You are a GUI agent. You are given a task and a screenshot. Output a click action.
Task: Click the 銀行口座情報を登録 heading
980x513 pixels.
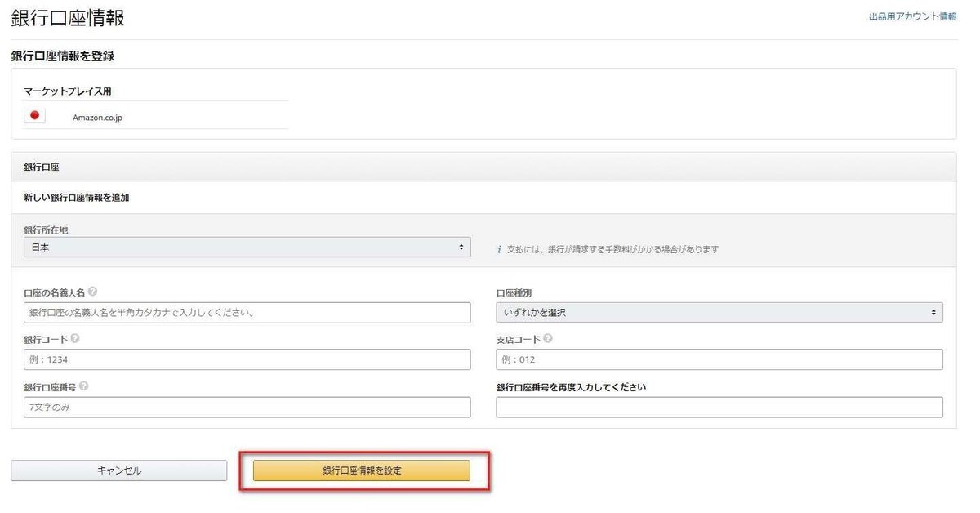tap(63, 56)
